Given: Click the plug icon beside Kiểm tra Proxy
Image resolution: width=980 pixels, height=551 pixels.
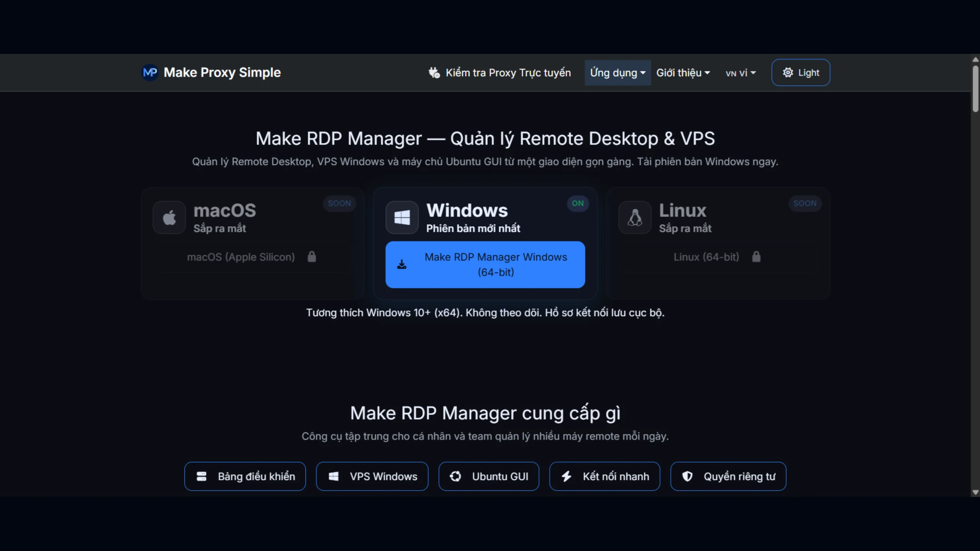Looking at the screenshot, I should click(434, 73).
